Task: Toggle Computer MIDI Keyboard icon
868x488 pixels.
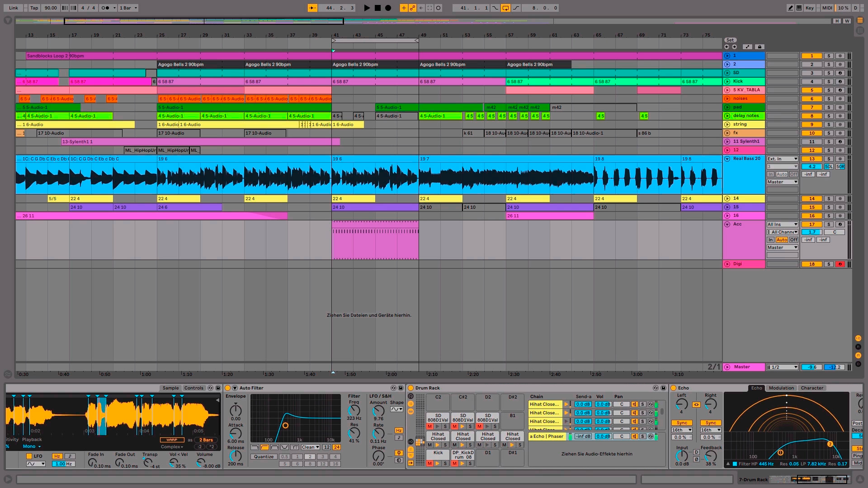Action: pyautogui.click(x=799, y=8)
